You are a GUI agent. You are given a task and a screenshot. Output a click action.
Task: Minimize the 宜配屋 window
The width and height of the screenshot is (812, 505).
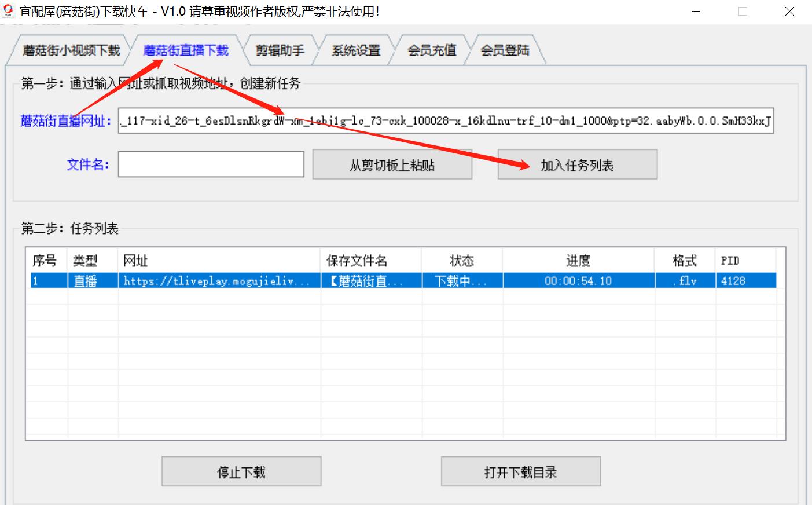(696, 12)
